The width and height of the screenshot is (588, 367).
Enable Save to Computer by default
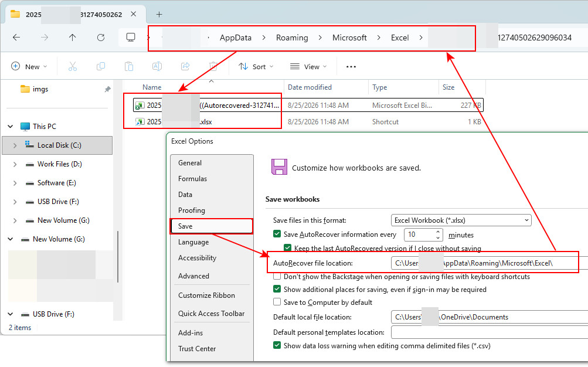[x=277, y=302]
